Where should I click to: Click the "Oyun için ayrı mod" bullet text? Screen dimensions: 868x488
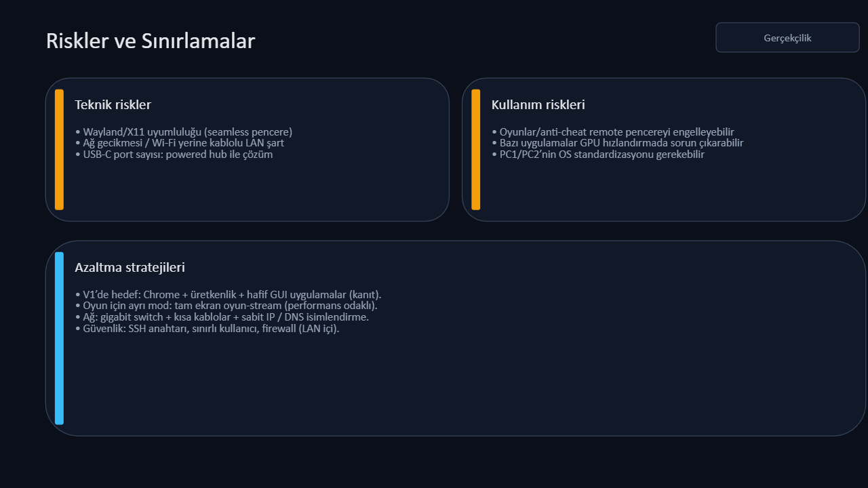[x=226, y=306]
